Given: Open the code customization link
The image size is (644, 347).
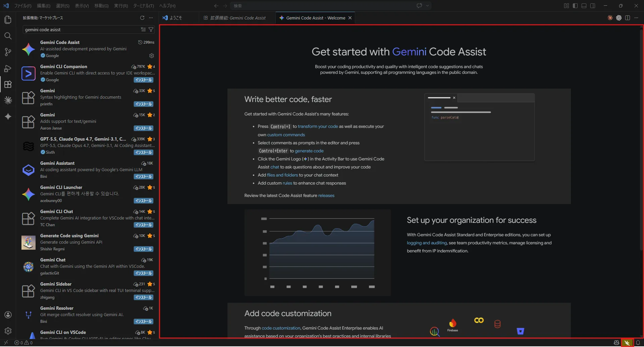Looking at the screenshot, I should click(281, 328).
